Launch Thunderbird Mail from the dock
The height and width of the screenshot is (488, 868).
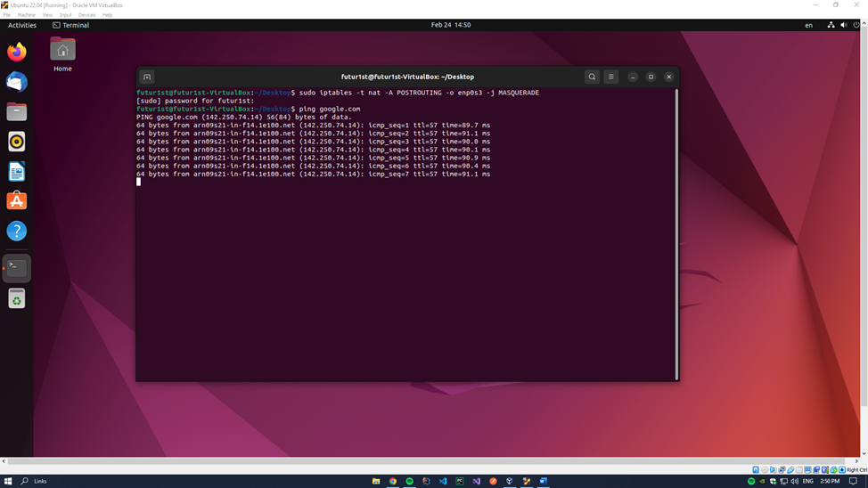pos(17,82)
